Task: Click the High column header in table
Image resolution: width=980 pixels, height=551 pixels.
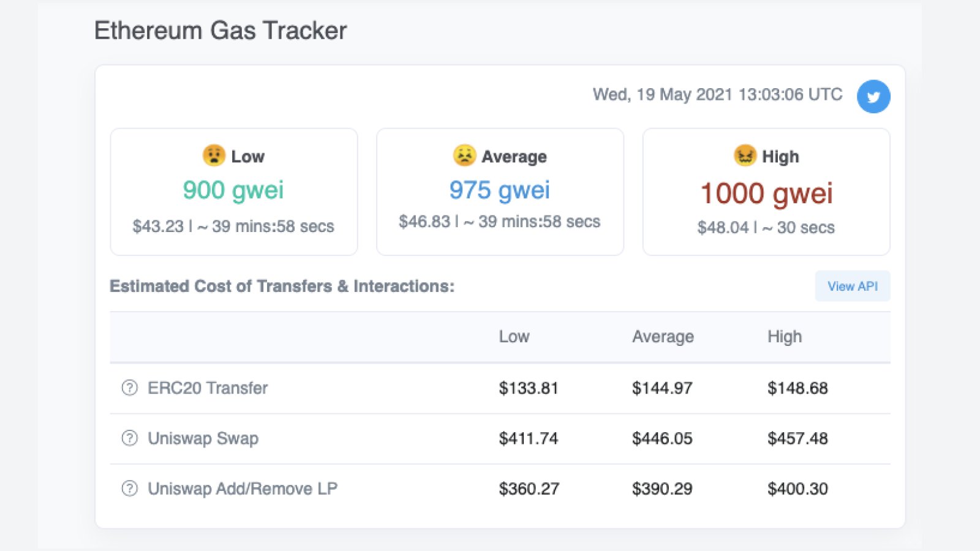Action: [785, 337]
